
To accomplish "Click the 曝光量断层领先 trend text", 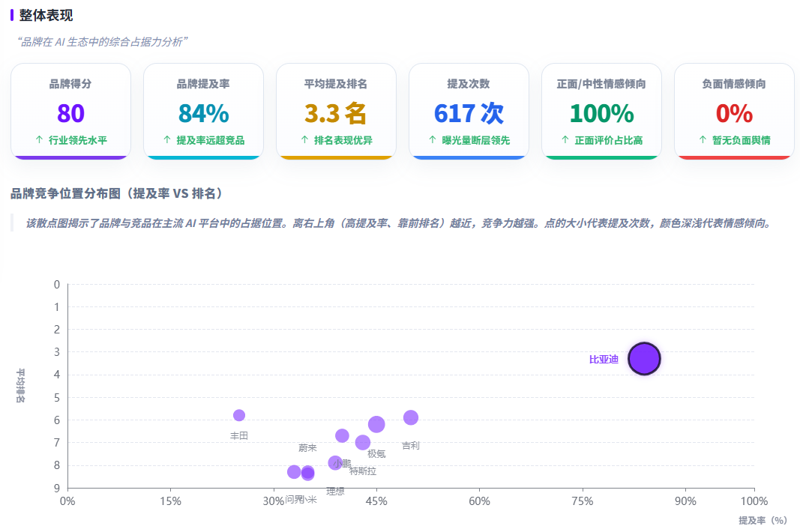I will [475, 140].
